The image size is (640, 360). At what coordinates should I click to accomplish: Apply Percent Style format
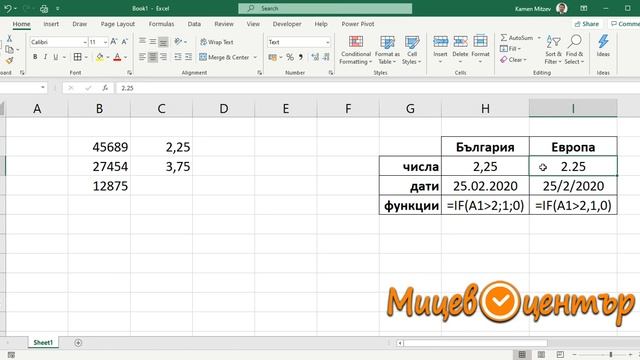pyautogui.click(x=290, y=57)
